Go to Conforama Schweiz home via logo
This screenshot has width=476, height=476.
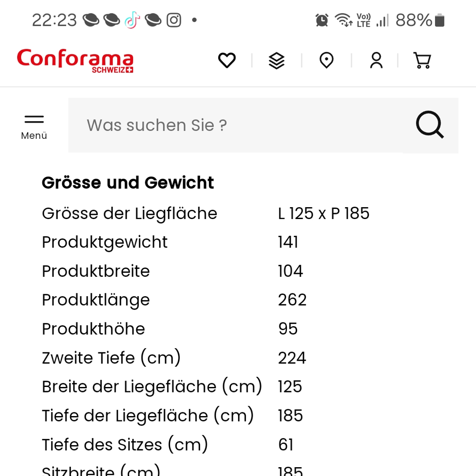(x=75, y=60)
